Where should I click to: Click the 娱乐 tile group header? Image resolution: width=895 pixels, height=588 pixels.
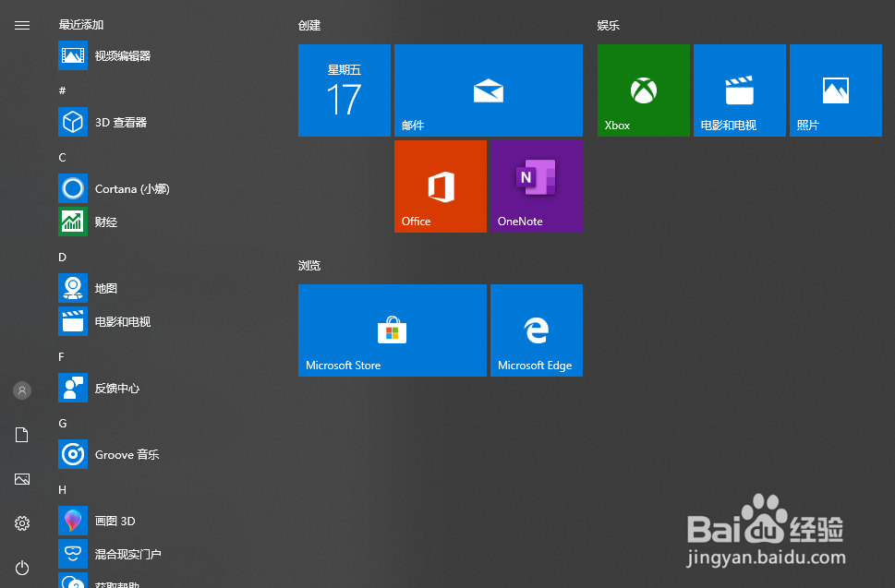609,25
